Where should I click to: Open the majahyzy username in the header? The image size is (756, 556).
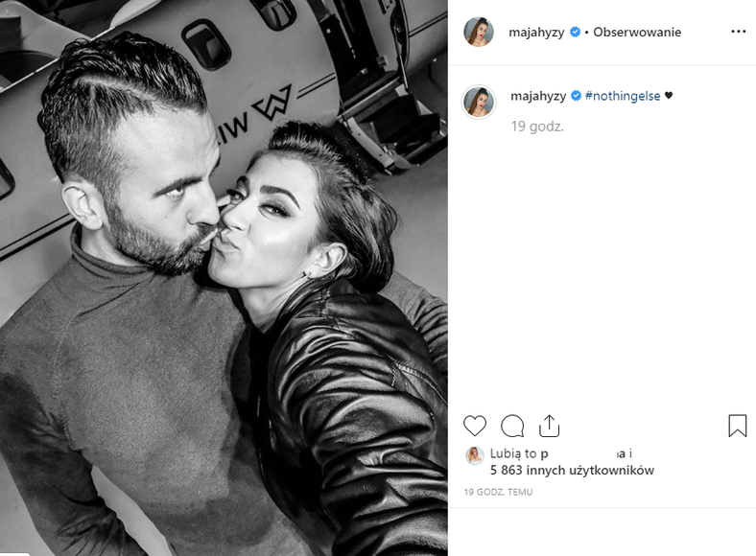point(536,33)
